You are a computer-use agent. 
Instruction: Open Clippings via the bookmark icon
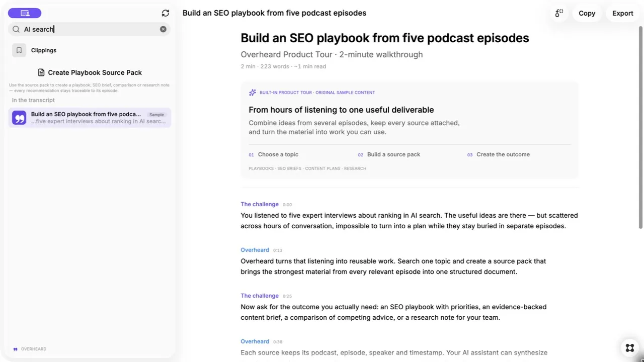click(x=19, y=50)
